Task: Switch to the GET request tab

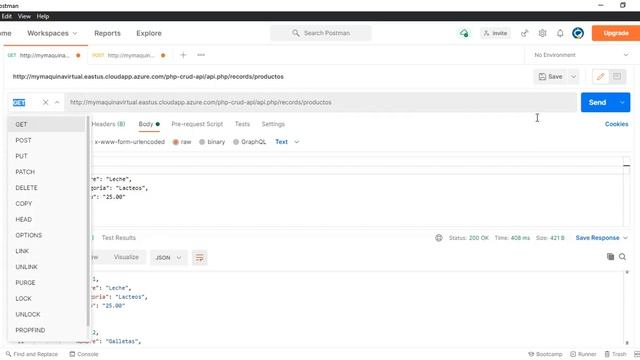Action: (44, 55)
